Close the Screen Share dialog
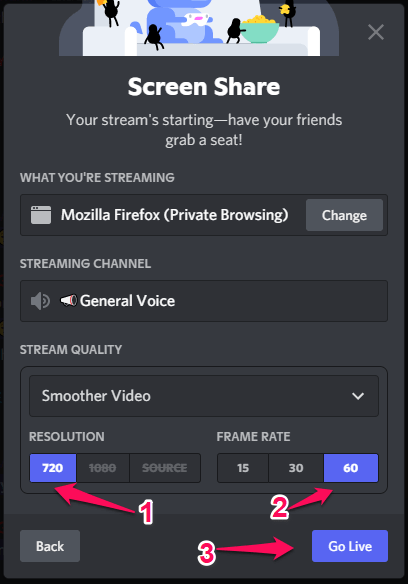 tap(376, 32)
